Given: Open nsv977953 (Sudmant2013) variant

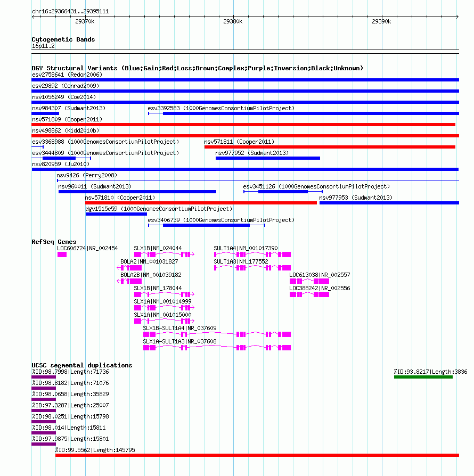Looking at the screenshot, I should 389,203.
